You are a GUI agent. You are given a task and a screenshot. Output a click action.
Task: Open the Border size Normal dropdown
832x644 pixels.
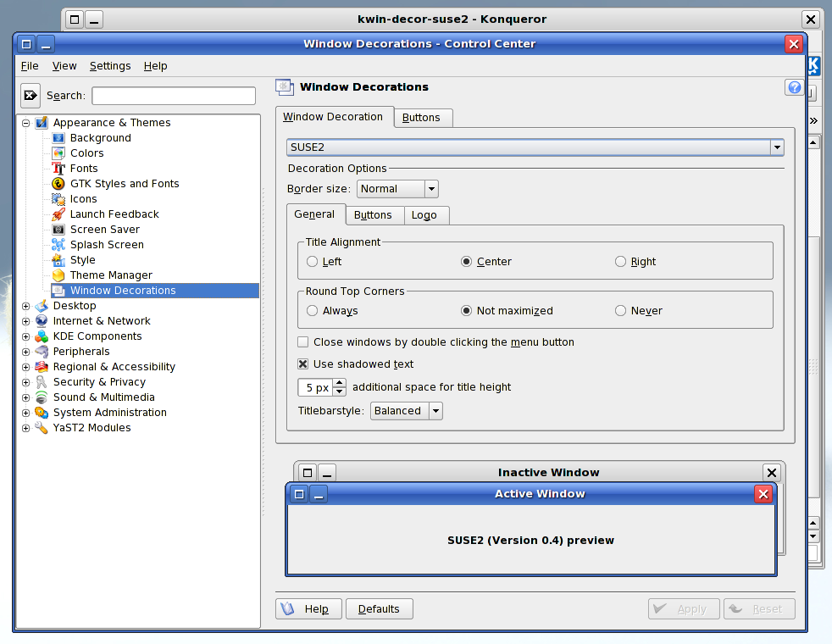click(x=397, y=189)
